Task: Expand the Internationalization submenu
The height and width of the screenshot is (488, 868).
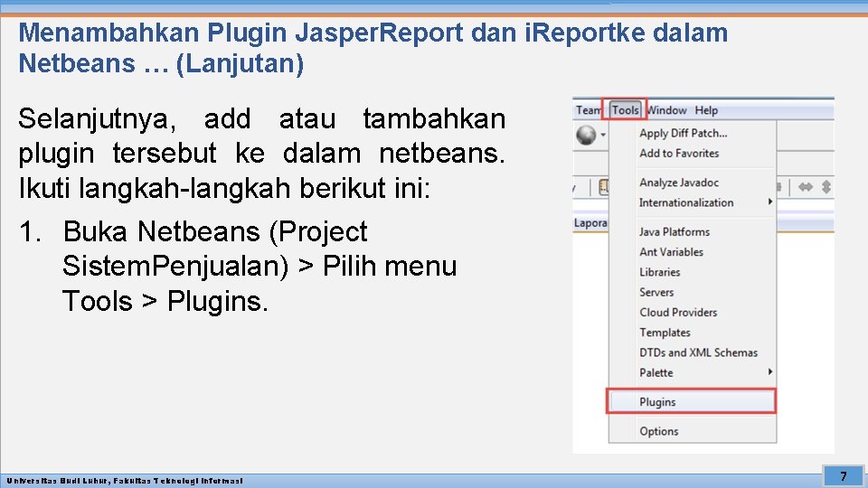Action: coord(692,202)
